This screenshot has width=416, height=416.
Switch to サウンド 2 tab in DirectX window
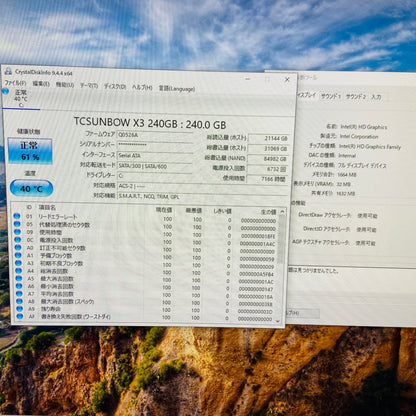(x=356, y=97)
